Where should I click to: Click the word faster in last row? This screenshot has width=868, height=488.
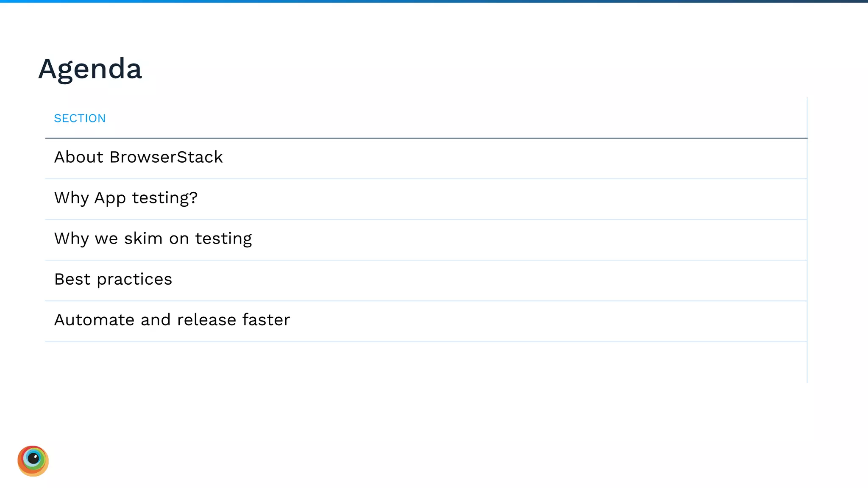(266, 320)
